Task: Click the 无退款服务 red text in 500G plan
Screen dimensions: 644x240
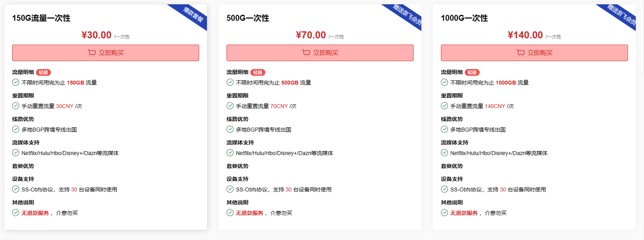Action: pyautogui.click(x=250, y=213)
